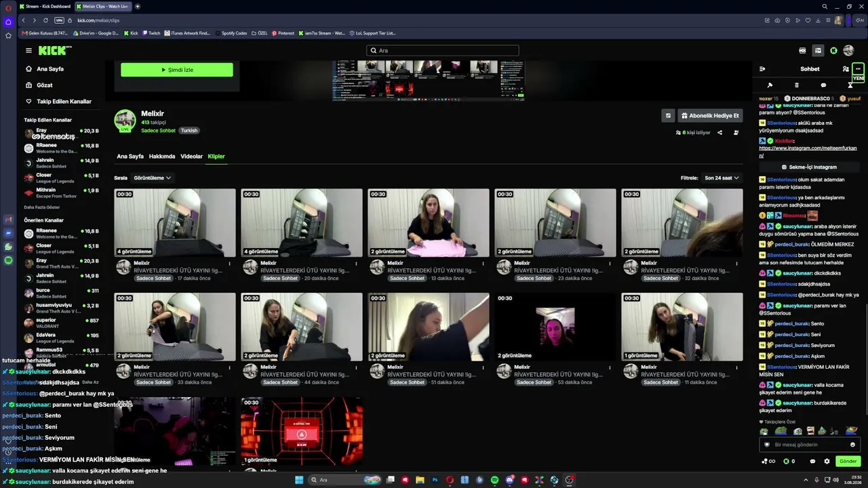Image resolution: width=868 pixels, height=488 pixels.
Task: Open Spotify in Windows taskbar
Action: tap(494, 480)
